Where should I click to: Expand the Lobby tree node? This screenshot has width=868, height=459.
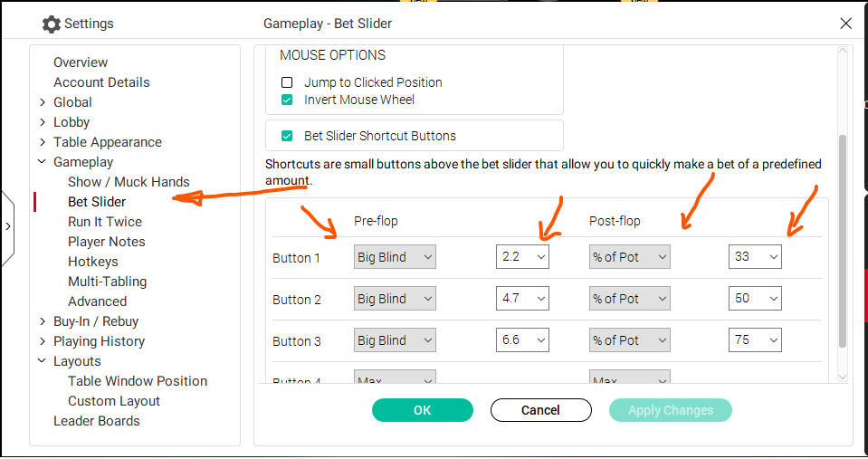pos(43,122)
